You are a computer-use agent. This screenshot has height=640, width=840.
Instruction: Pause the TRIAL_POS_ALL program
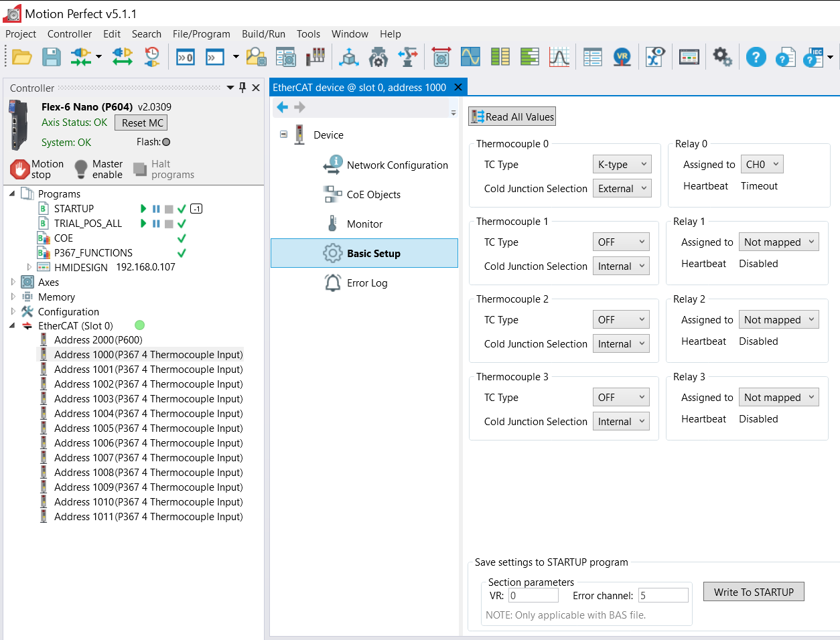156,224
